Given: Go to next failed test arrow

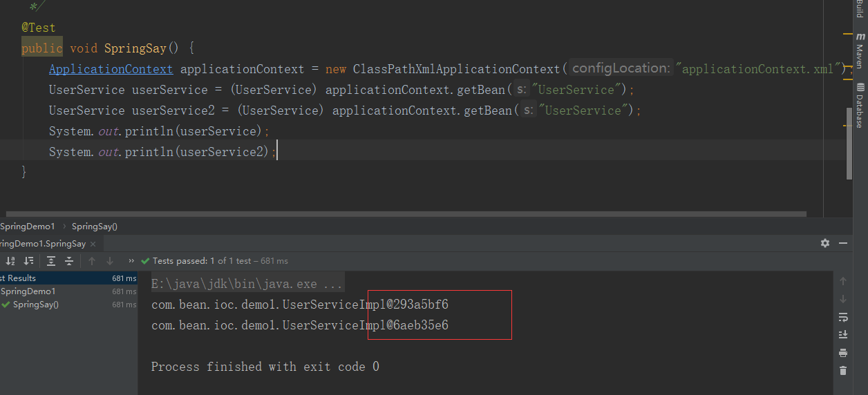Looking at the screenshot, I should [x=110, y=261].
